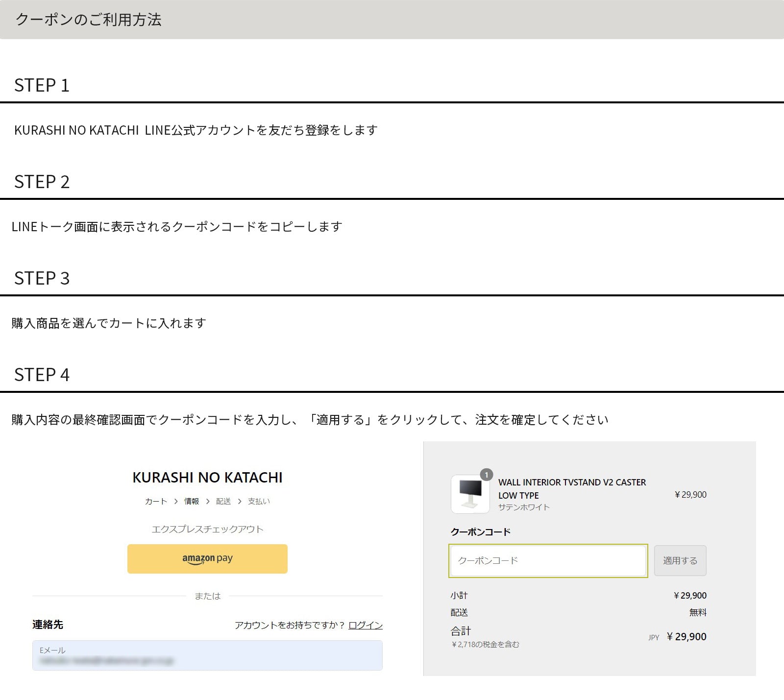The width and height of the screenshot is (784, 700).
Task: Open the ログイン link
Action: tap(366, 625)
